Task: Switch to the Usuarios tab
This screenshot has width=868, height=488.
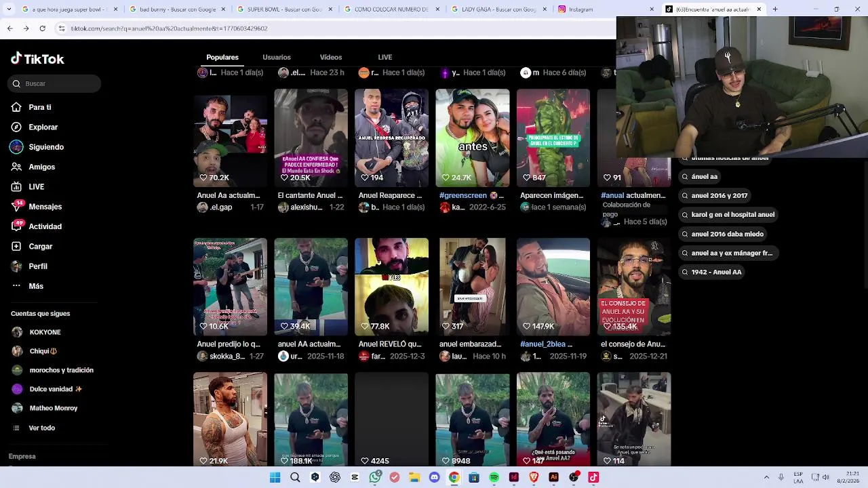Action: pyautogui.click(x=277, y=57)
